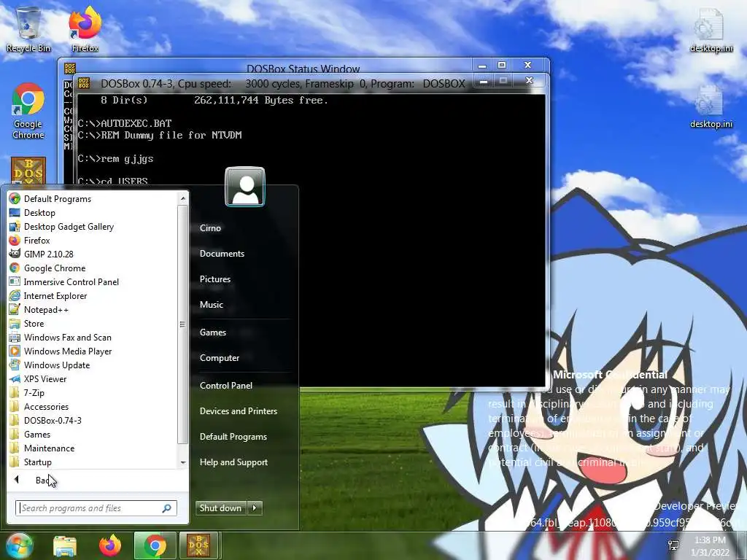
Task: Click the DOSBox Status Window title icon
Action: click(69, 68)
